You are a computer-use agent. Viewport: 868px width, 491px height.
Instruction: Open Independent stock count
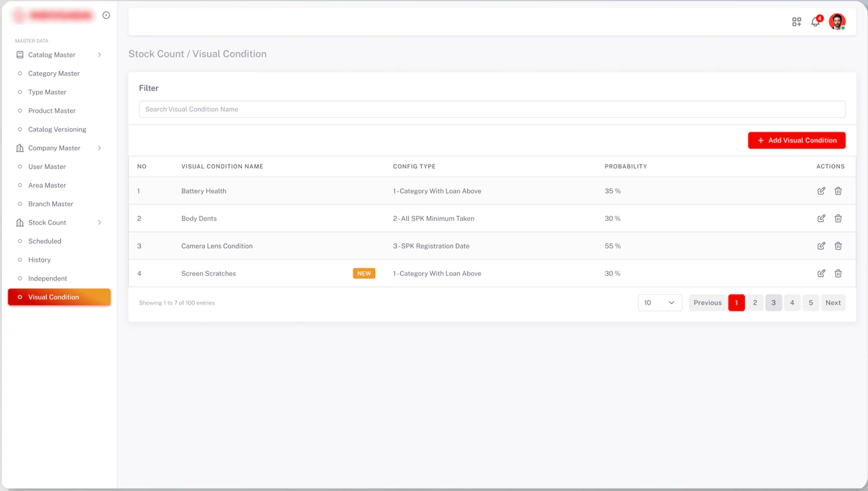click(47, 279)
